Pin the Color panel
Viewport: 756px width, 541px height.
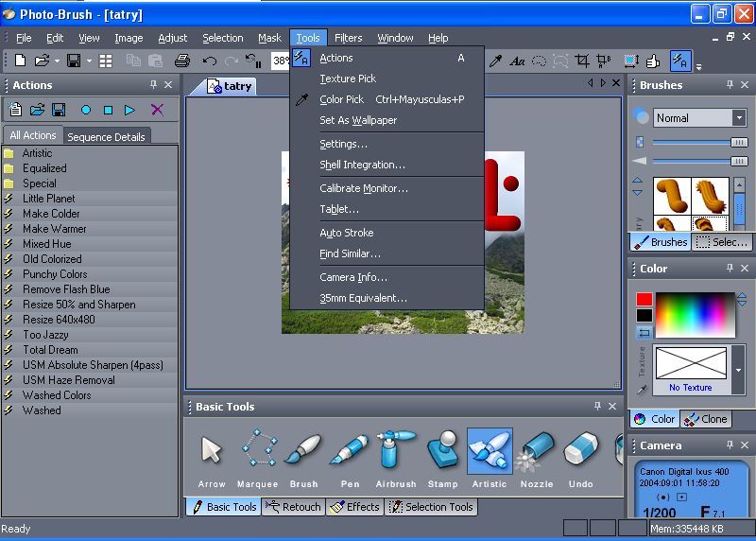click(x=730, y=268)
